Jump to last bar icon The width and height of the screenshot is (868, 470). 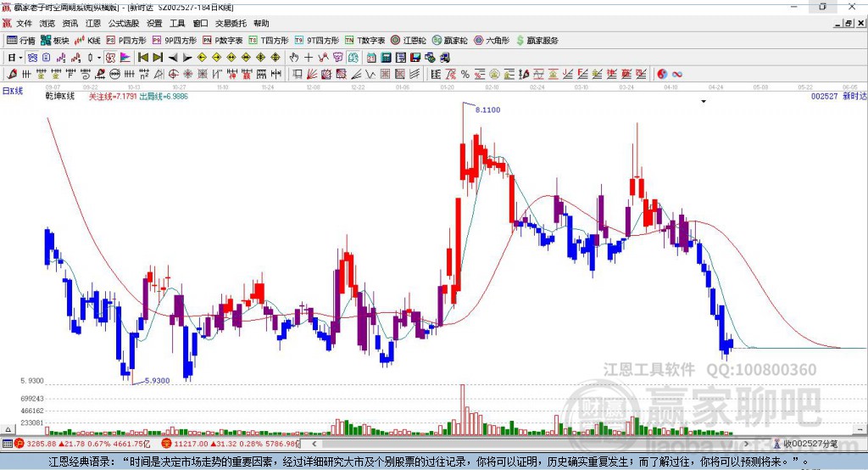pyautogui.click(x=158, y=58)
